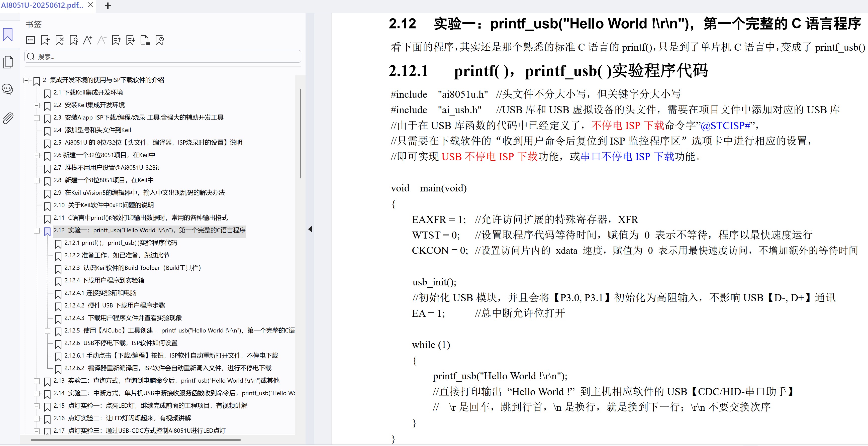Click the expand-all bookmarks list icon

pyautogui.click(x=31, y=40)
